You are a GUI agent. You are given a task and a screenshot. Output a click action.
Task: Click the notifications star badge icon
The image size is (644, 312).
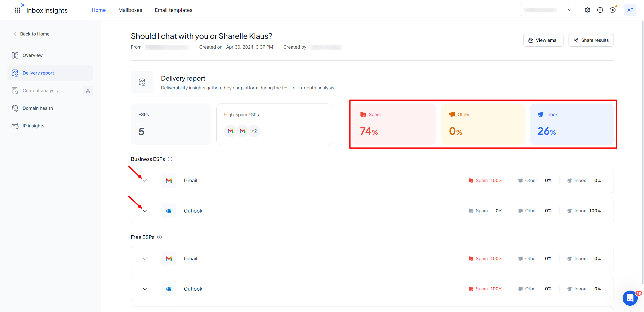[613, 10]
